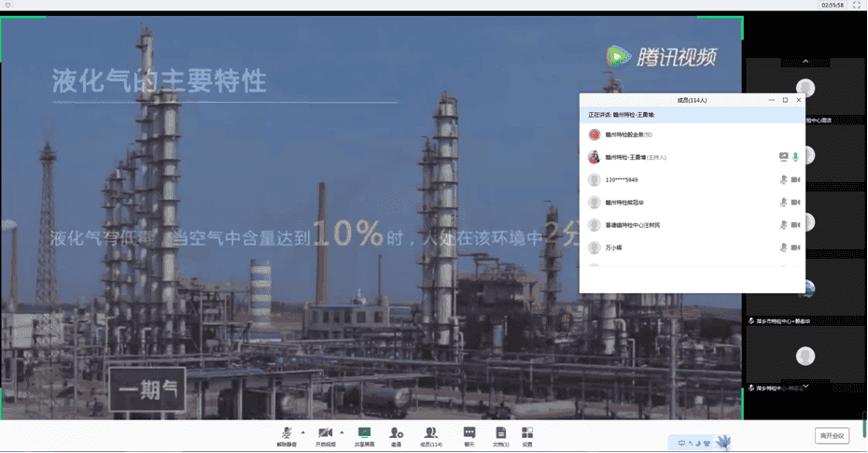Click red avatar of first member
The width and height of the screenshot is (868, 453).
[594, 134]
